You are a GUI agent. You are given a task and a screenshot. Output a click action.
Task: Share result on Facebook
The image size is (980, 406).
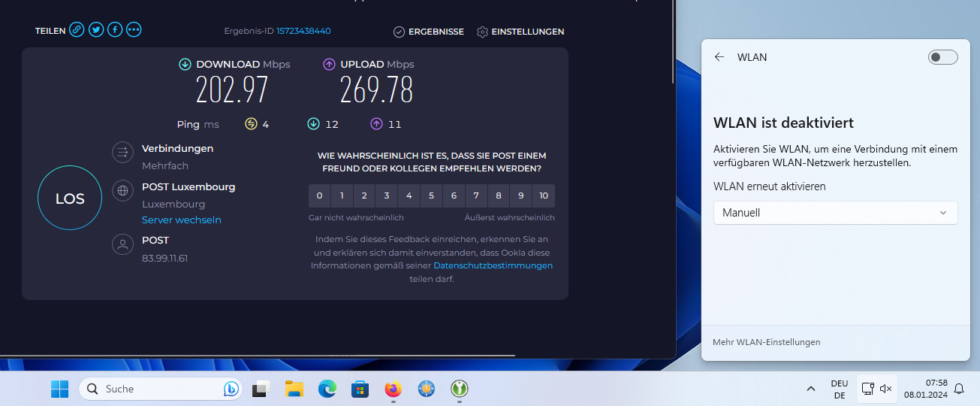point(115,30)
